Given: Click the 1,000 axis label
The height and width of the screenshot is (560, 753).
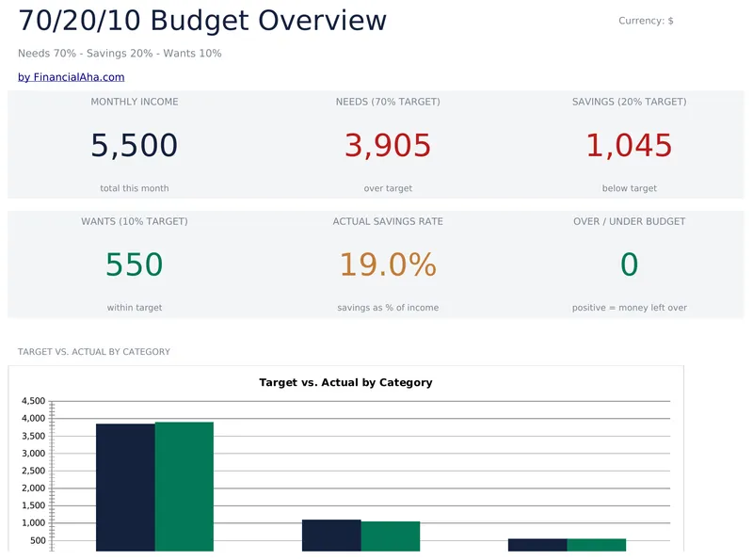Looking at the screenshot, I should (33, 523).
